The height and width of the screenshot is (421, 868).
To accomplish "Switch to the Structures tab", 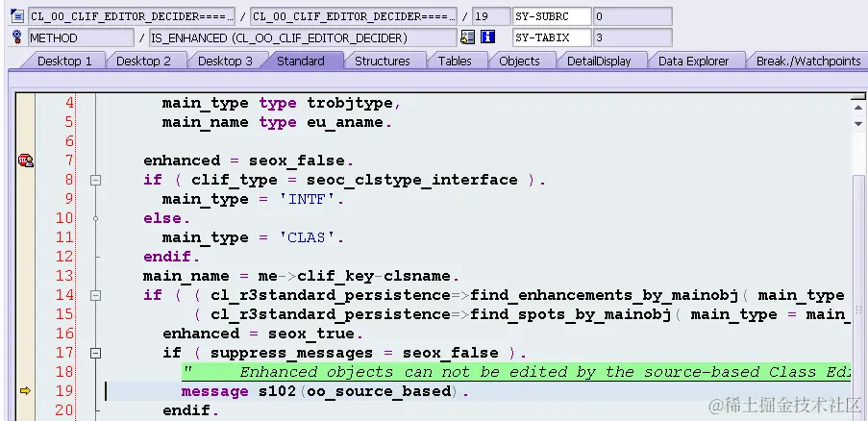I will (382, 61).
